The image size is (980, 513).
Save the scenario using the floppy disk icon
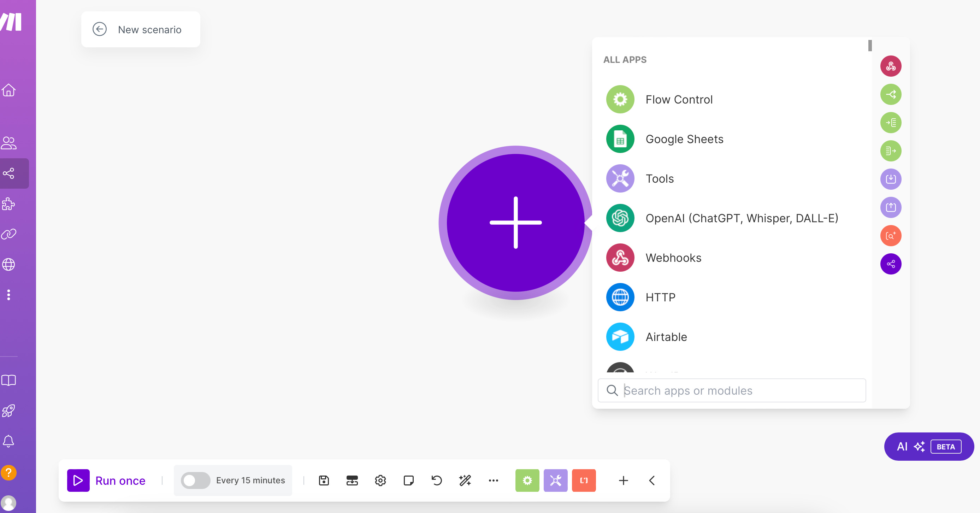click(x=324, y=480)
